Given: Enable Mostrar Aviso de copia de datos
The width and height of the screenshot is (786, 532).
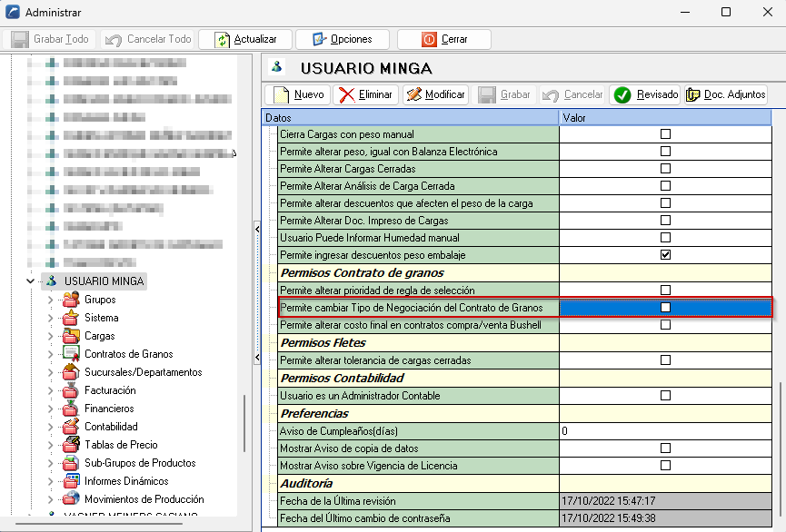Looking at the screenshot, I should [x=665, y=448].
